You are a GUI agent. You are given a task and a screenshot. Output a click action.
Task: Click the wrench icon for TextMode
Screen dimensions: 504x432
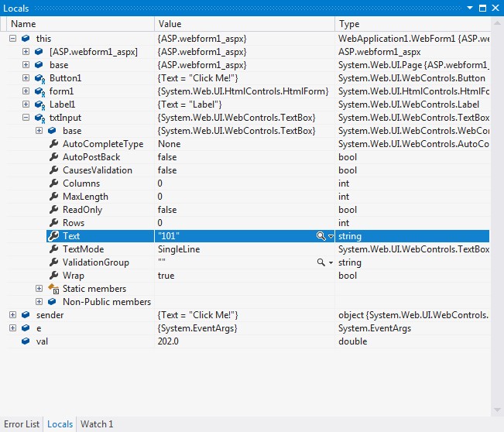(53, 249)
